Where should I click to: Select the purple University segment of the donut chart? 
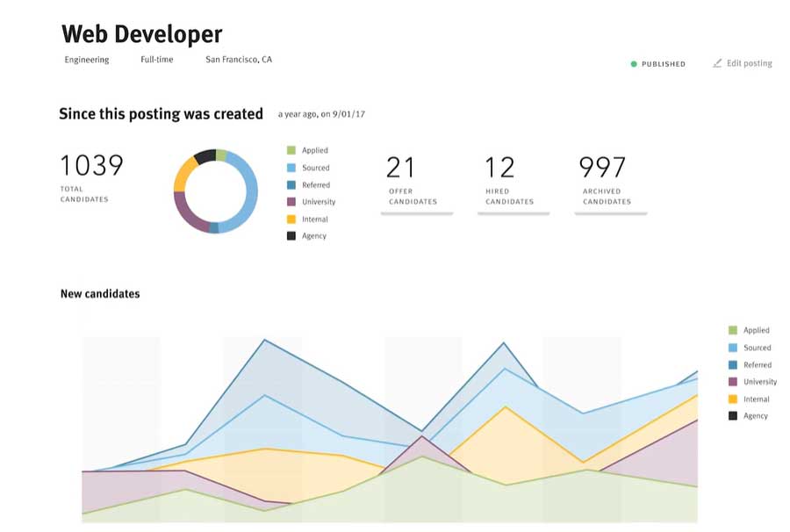coord(182,208)
